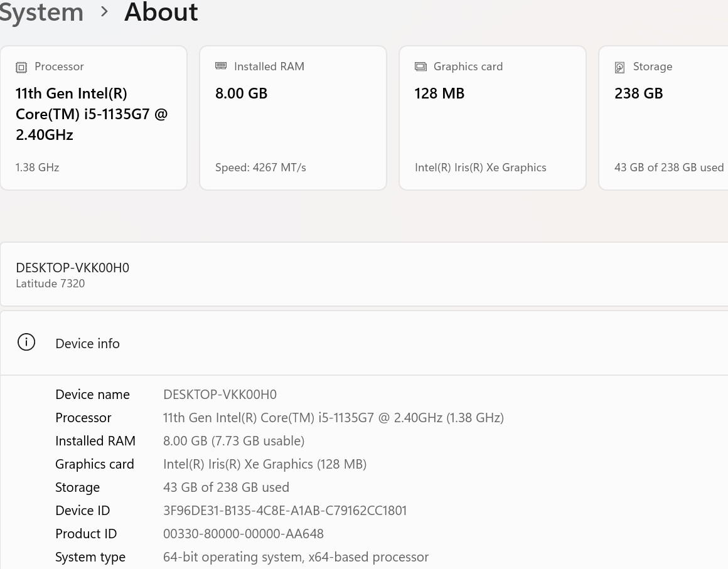Click the Speed: 4267 MT/s text
The height and width of the screenshot is (569, 728).
pos(260,168)
